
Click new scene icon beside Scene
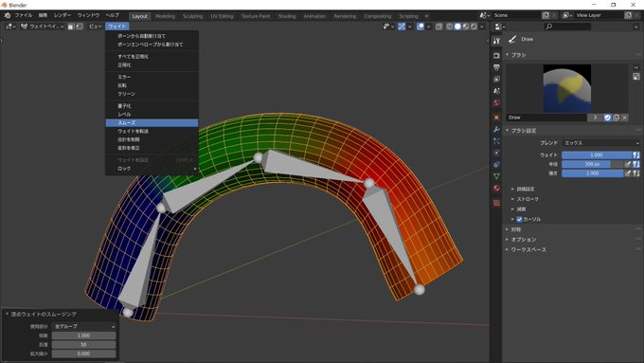pos(546,15)
